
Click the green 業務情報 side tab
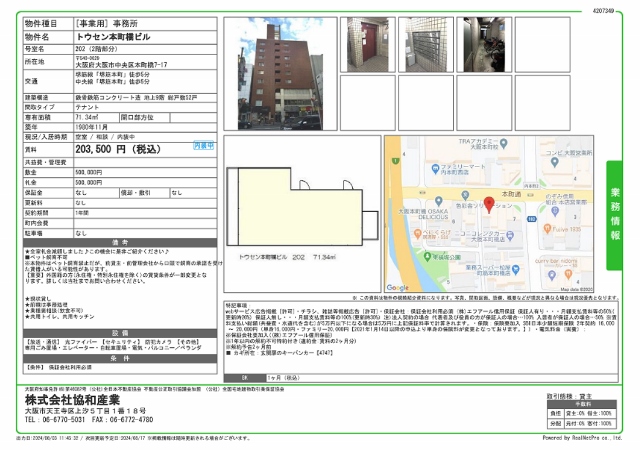(x=614, y=215)
